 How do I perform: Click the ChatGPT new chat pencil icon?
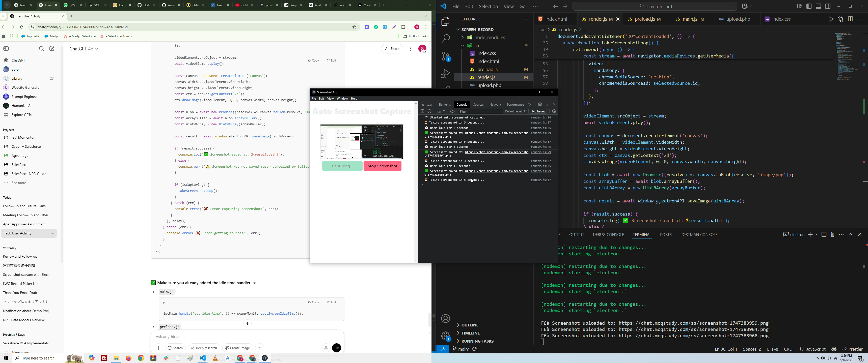coord(52,49)
